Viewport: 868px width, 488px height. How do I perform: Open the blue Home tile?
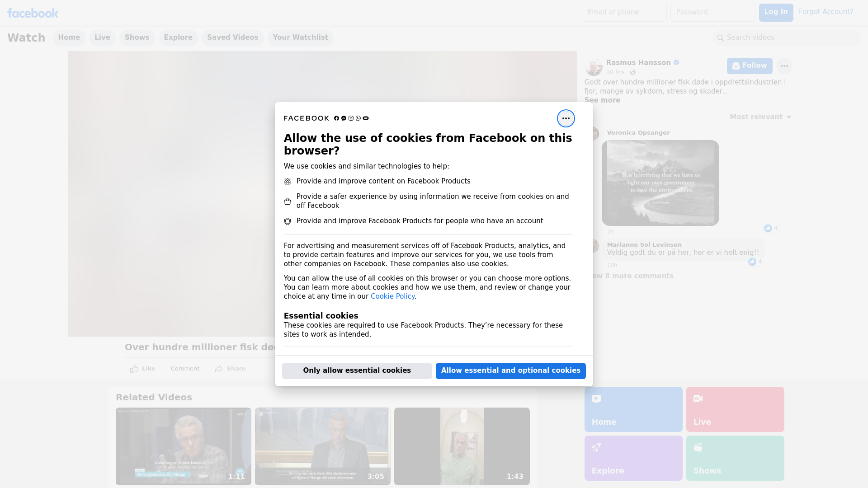pos(633,409)
